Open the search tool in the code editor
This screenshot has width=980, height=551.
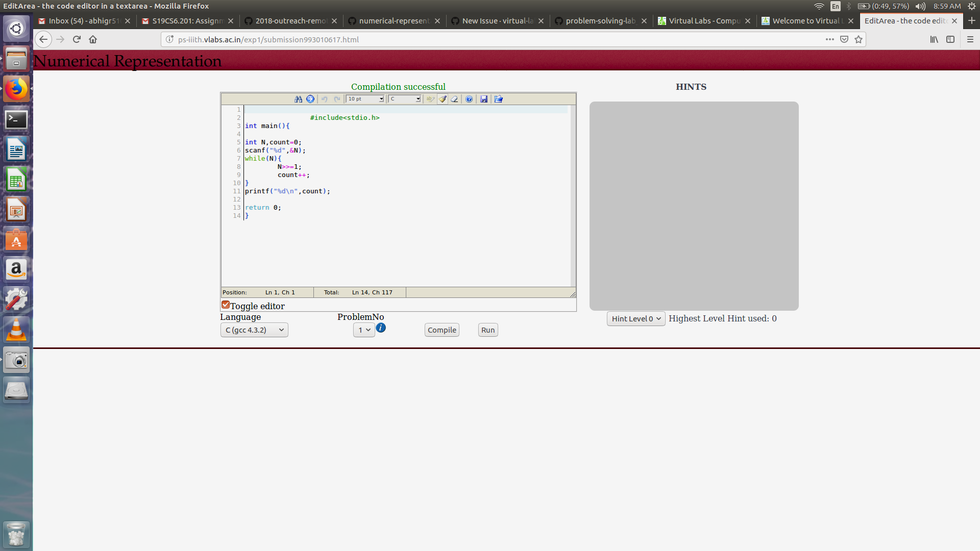tap(299, 99)
